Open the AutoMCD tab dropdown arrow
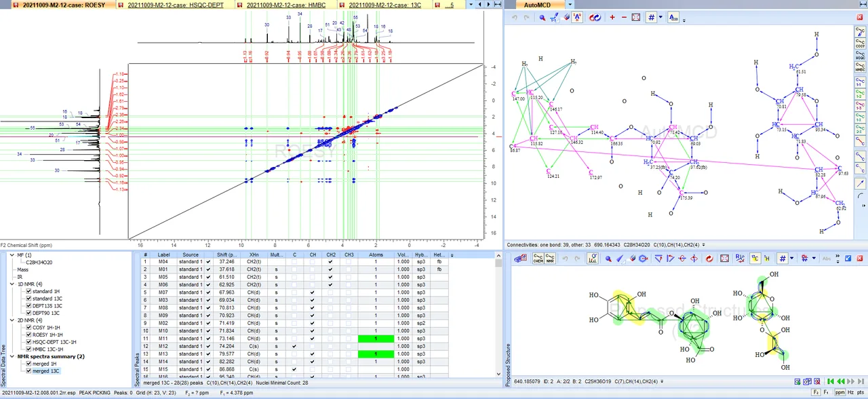 (570, 5)
